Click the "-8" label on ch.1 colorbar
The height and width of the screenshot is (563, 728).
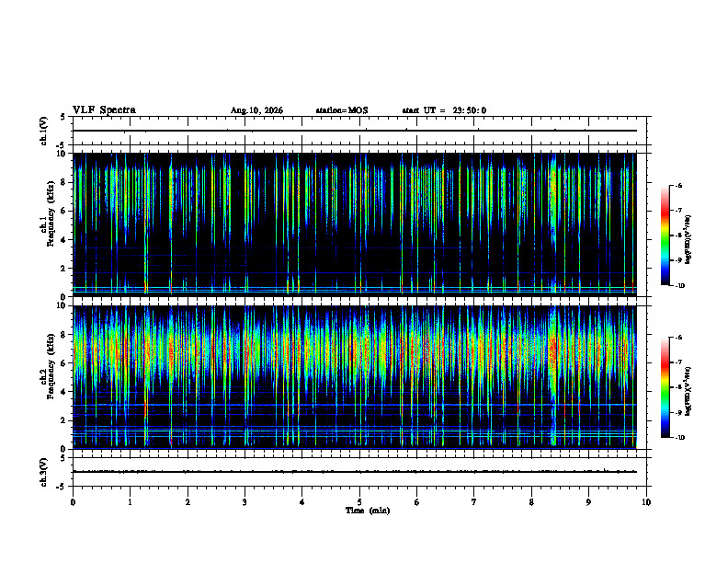[x=679, y=236]
